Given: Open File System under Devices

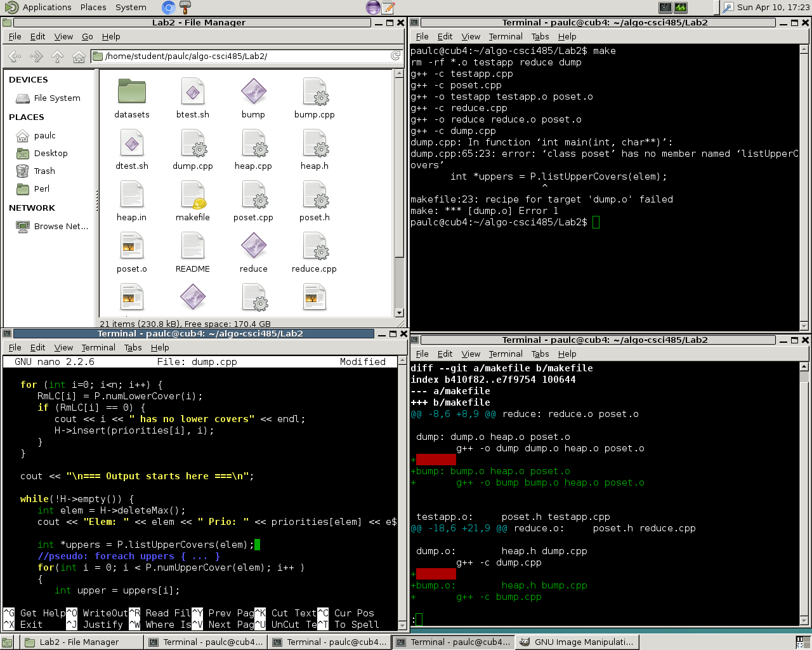Looking at the screenshot, I should pos(56,98).
